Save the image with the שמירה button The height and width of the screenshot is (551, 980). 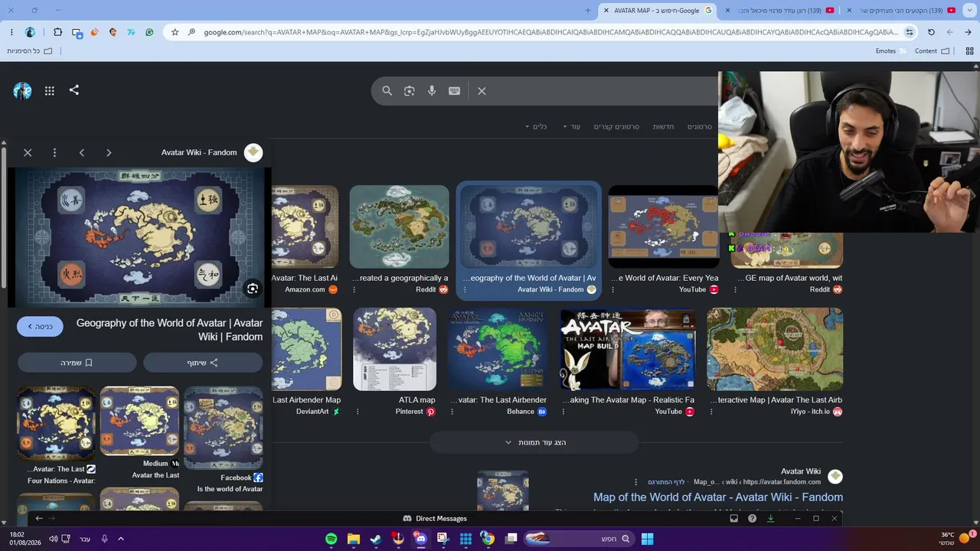tap(77, 363)
